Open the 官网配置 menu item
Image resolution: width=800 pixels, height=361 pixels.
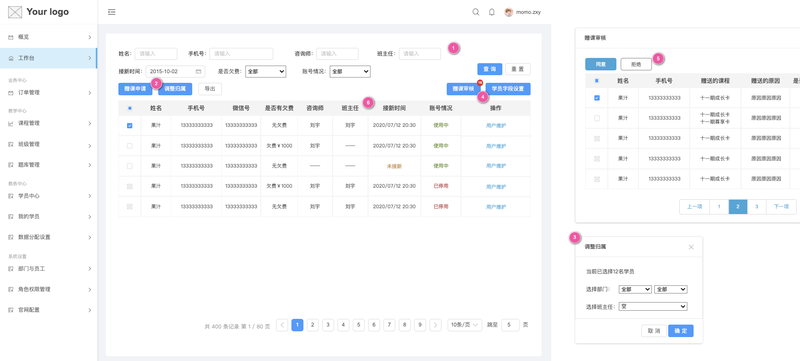(x=48, y=310)
